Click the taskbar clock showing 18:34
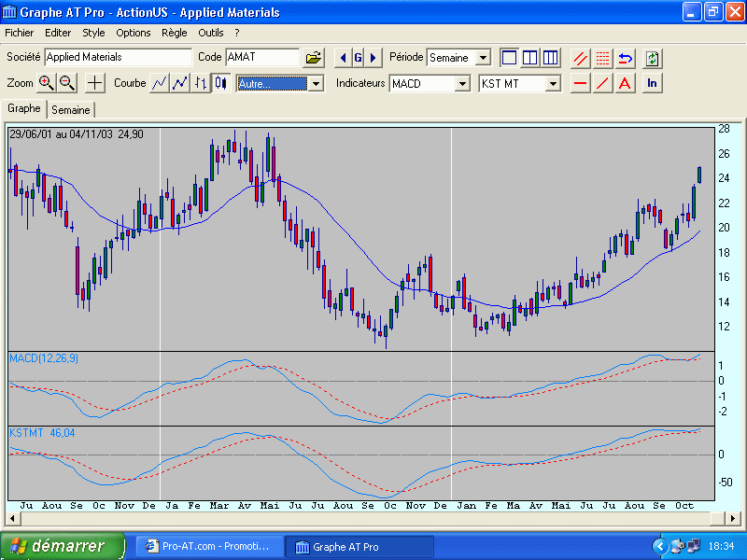Screen dimensions: 747x560 pos(721,546)
